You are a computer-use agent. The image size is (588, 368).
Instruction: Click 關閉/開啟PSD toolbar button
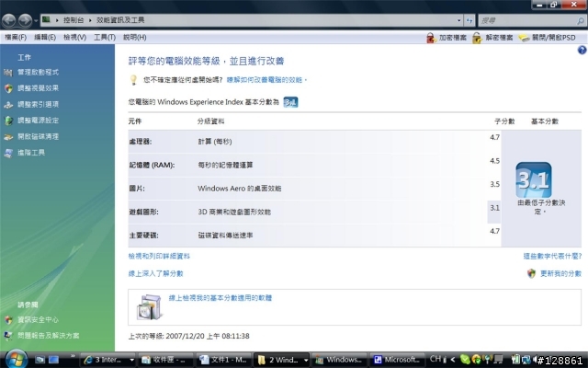pos(548,38)
